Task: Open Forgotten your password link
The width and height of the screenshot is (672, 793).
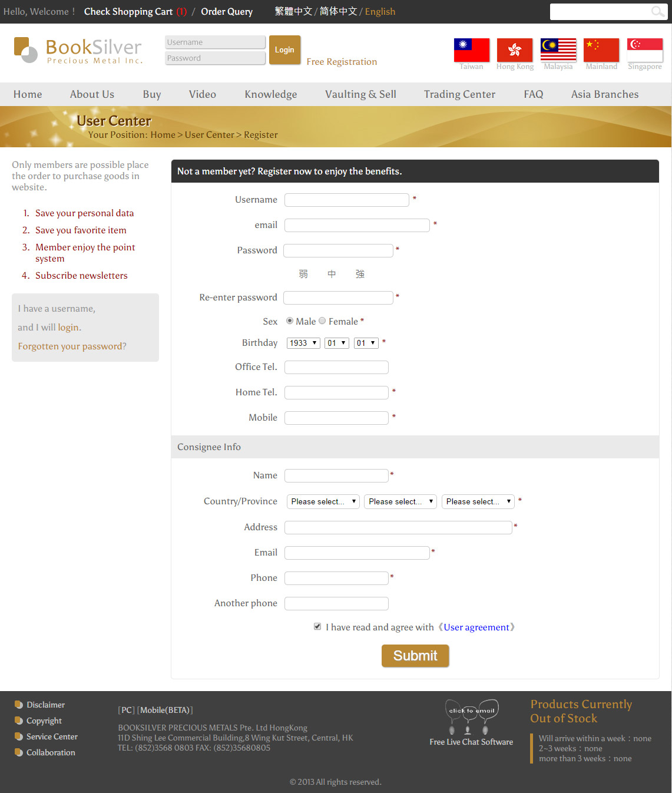Action: point(72,346)
